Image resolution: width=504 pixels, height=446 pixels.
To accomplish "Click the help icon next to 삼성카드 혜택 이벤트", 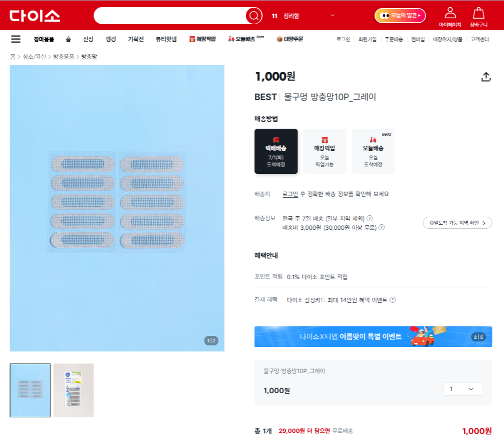I will [392, 300].
